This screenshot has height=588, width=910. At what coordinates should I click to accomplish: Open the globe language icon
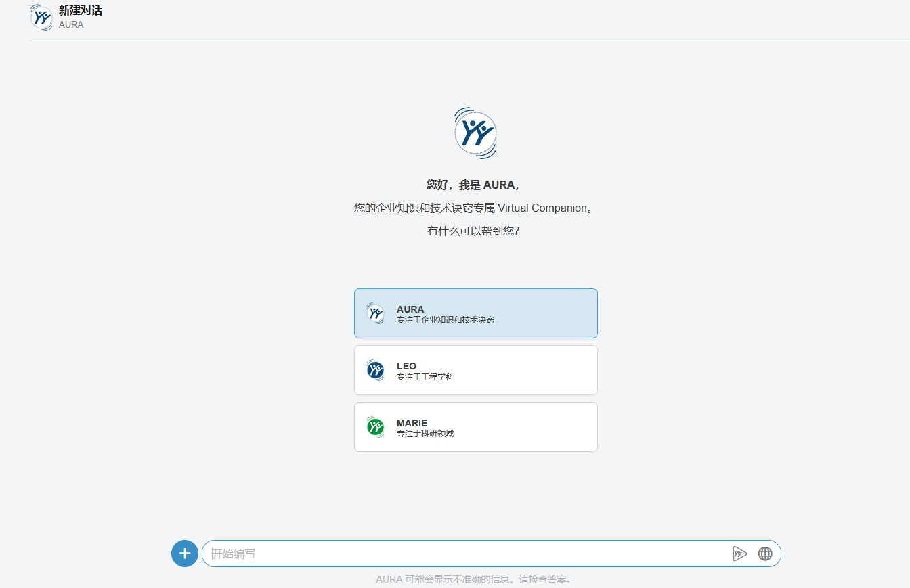pyautogui.click(x=765, y=553)
